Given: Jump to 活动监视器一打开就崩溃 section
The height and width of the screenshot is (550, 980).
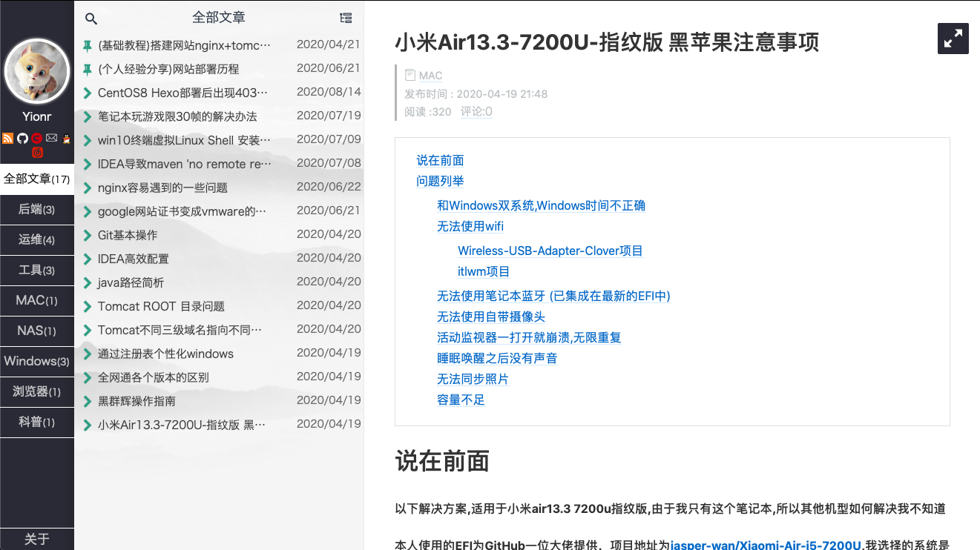Looking at the screenshot, I should click(x=529, y=337).
